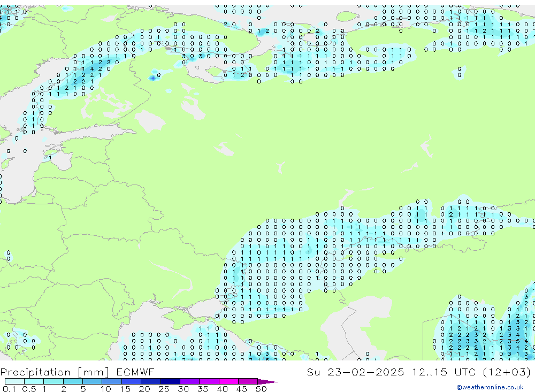Viewport: 535px width, 392px height.
Task: Select the 5–10 mm legend color swatch
Action: (x=93, y=381)
